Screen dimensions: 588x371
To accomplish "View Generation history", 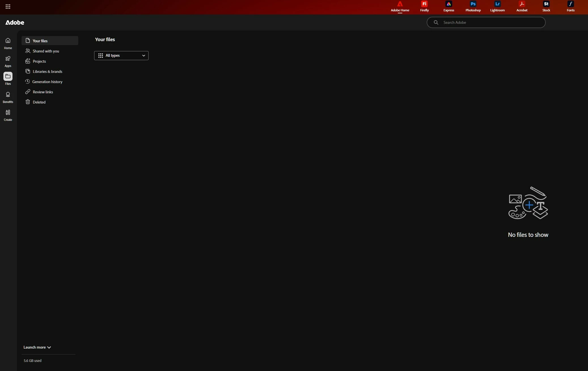I will (47, 82).
